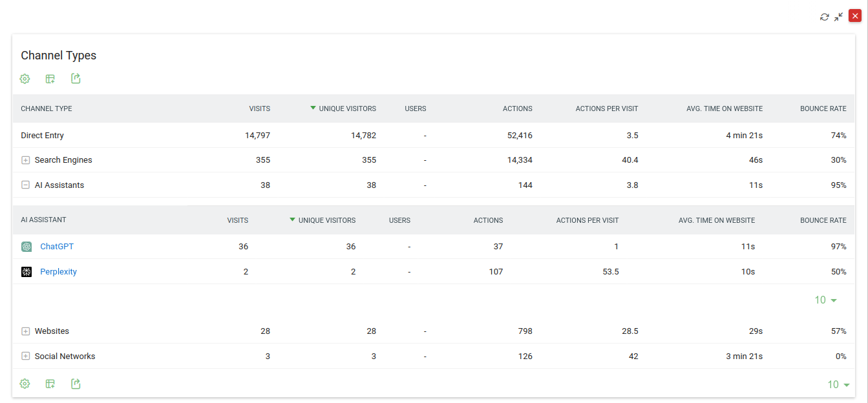Screen dimensions: 868x403
Task: Click the bottom export report icon
Action: [x=76, y=384]
